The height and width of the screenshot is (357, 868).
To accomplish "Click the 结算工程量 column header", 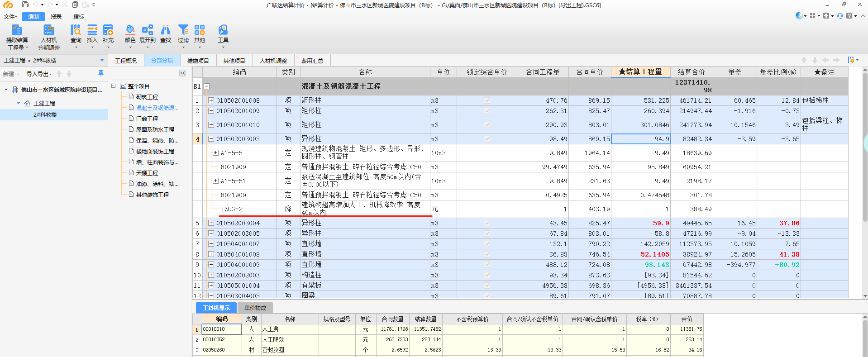I will click(x=640, y=72).
